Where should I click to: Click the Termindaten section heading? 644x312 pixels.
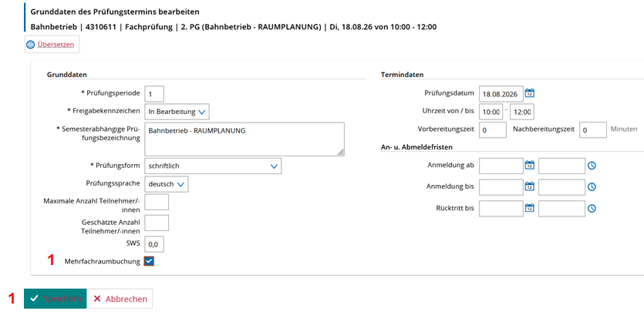point(402,75)
